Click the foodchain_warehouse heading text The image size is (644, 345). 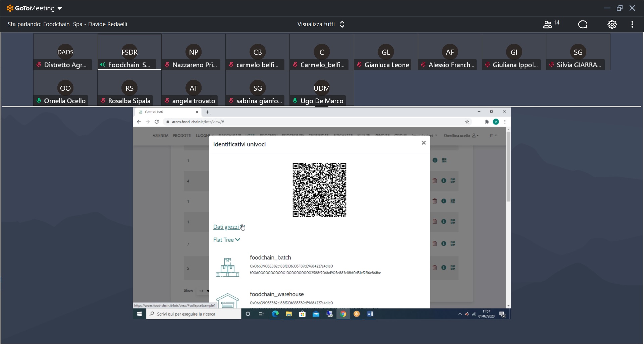tap(277, 294)
